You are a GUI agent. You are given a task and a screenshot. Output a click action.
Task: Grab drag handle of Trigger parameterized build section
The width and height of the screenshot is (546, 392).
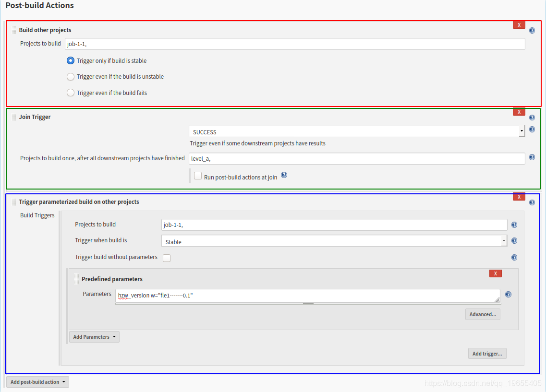pyautogui.click(x=14, y=202)
